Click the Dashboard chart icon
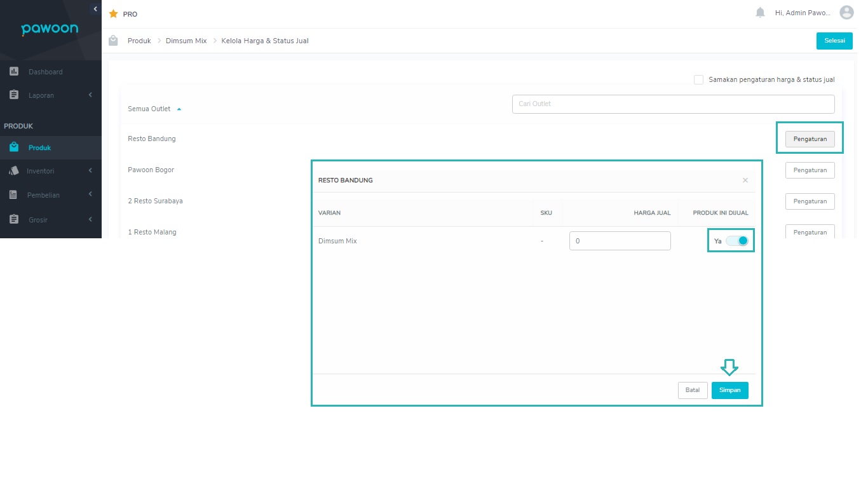868x488 pixels. 14,72
